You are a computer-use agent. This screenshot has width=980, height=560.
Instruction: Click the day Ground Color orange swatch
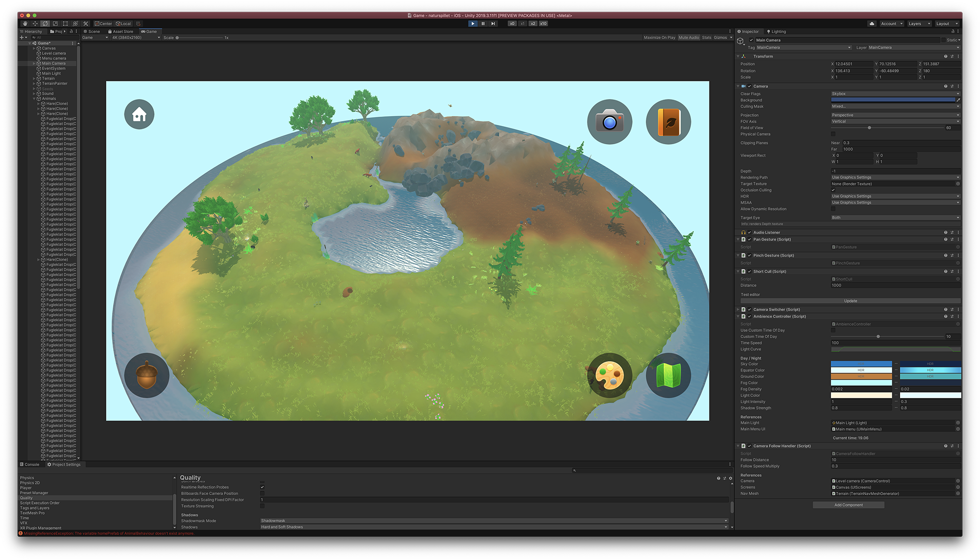(861, 377)
